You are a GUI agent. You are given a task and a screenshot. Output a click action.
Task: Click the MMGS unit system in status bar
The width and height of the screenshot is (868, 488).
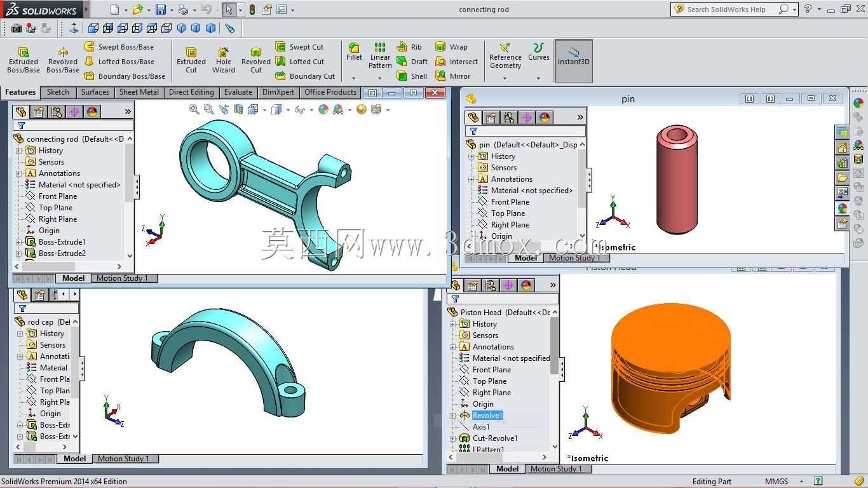(776, 482)
